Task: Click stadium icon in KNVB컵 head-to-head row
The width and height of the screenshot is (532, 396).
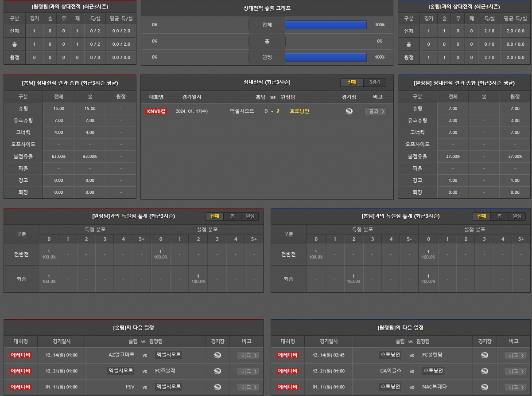Action: (x=349, y=111)
